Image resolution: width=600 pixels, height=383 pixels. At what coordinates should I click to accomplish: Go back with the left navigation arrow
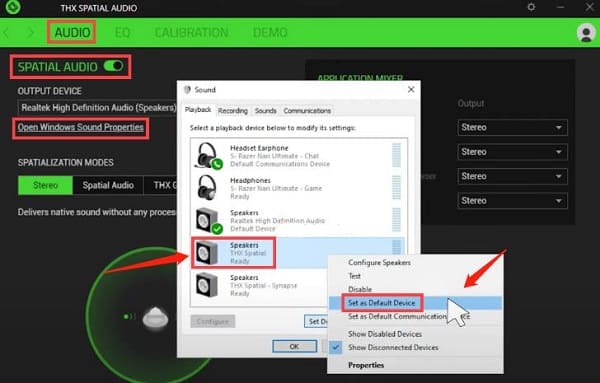7,33
